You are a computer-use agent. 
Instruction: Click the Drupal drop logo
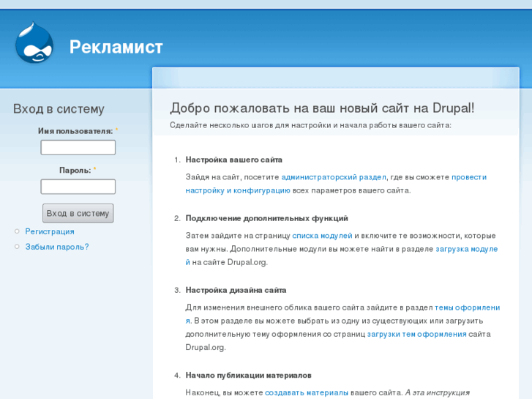(x=34, y=42)
